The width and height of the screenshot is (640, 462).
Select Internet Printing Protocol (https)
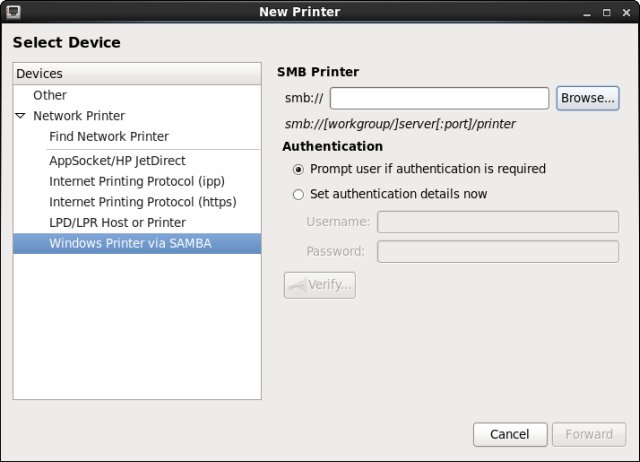[x=129, y=201]
